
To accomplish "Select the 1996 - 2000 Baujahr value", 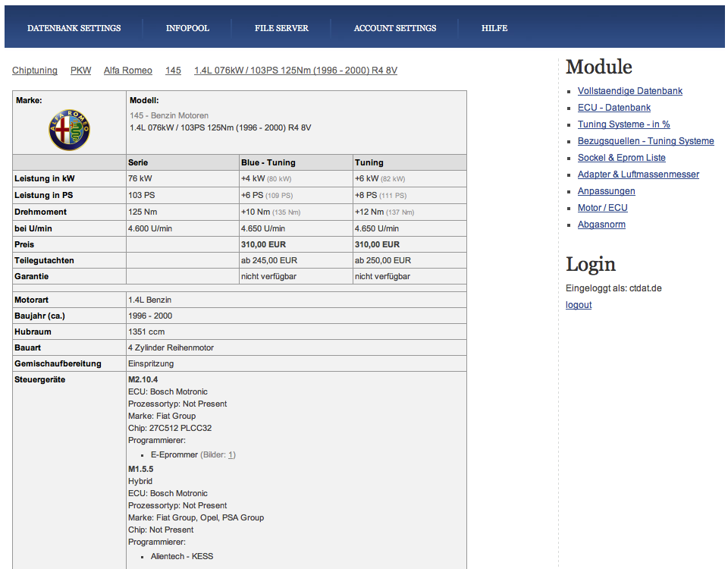I will pyautogui.click(x=150, y=316).
